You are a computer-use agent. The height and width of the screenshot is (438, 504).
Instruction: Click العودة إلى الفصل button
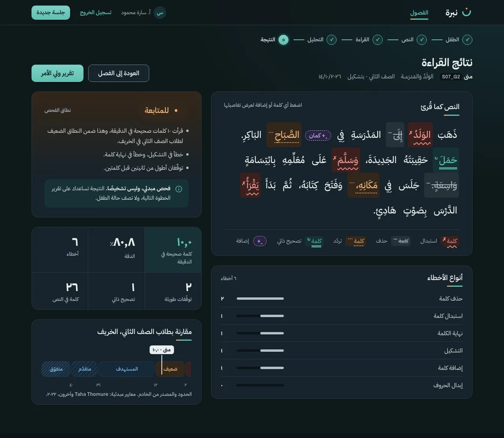[x=119, y=73]
